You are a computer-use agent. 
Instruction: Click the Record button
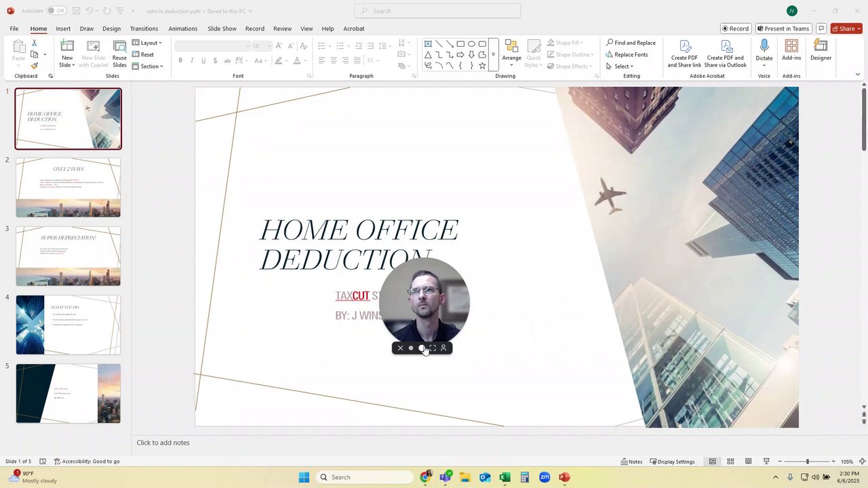tap(736, 28)
